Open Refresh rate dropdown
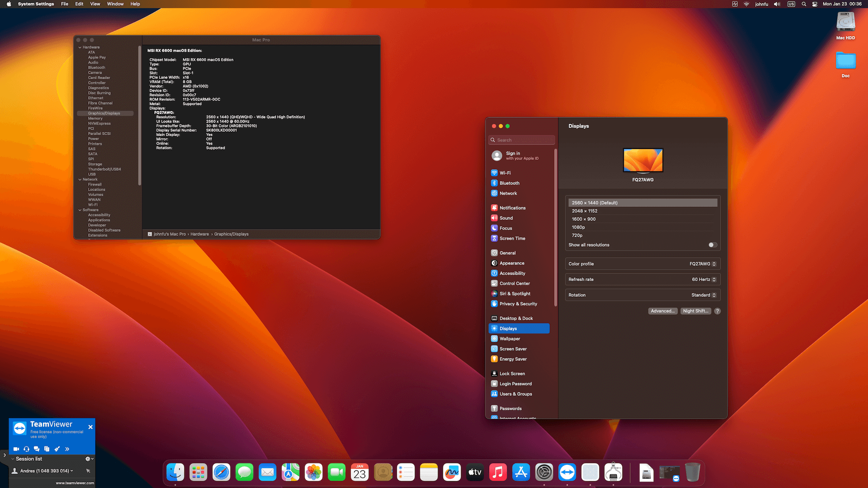 point(704,280)
